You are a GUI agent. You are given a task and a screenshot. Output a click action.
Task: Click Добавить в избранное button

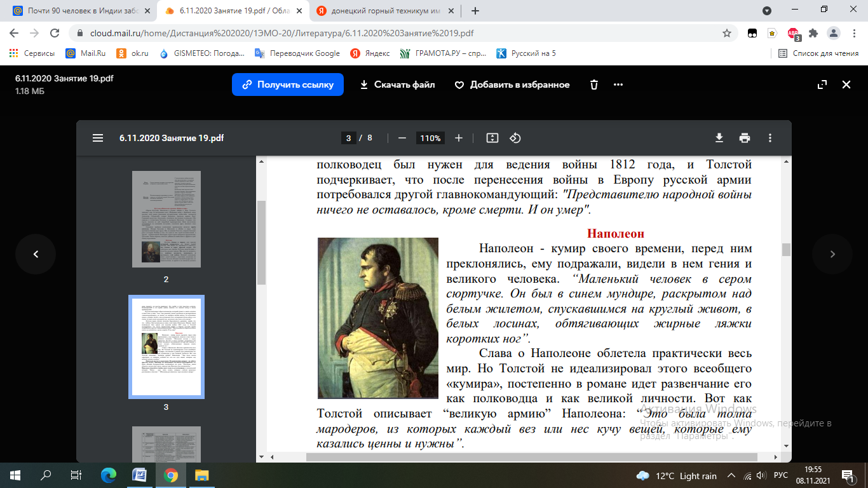[512, 85]
